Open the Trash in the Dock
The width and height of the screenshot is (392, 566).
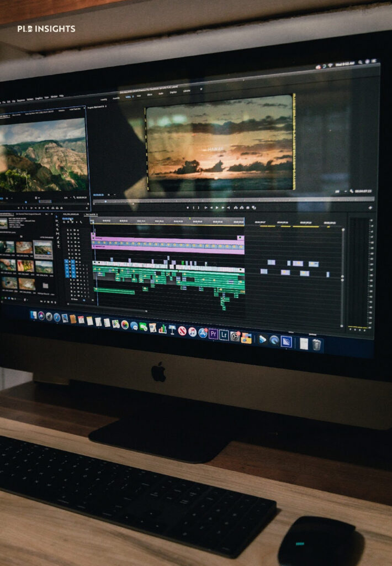point(316,345)
